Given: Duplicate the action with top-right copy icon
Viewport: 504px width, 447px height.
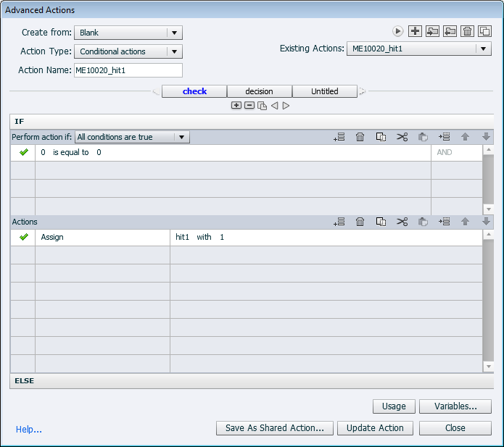Looking at the screenshot, I should point(484,31).
